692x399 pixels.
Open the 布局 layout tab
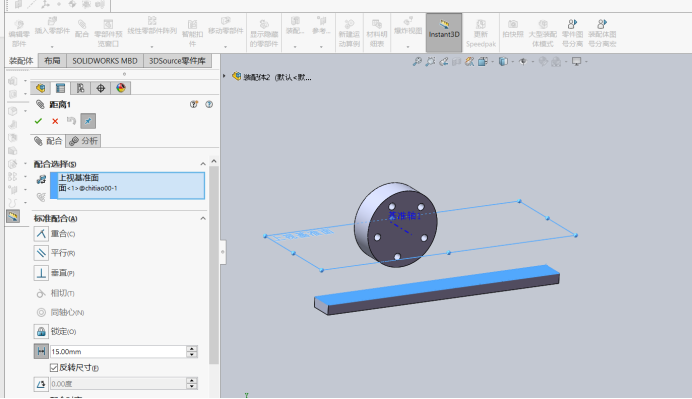tap(52, 61)
